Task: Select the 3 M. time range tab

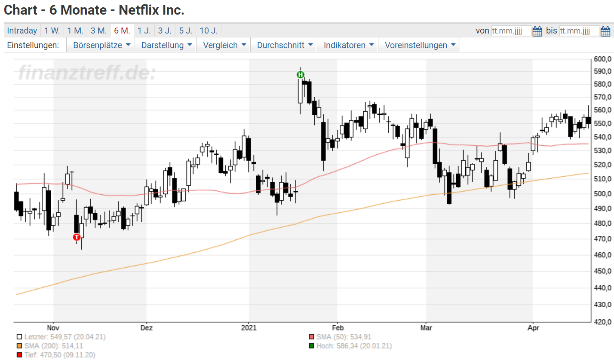Action: click(x=98, y=31)
